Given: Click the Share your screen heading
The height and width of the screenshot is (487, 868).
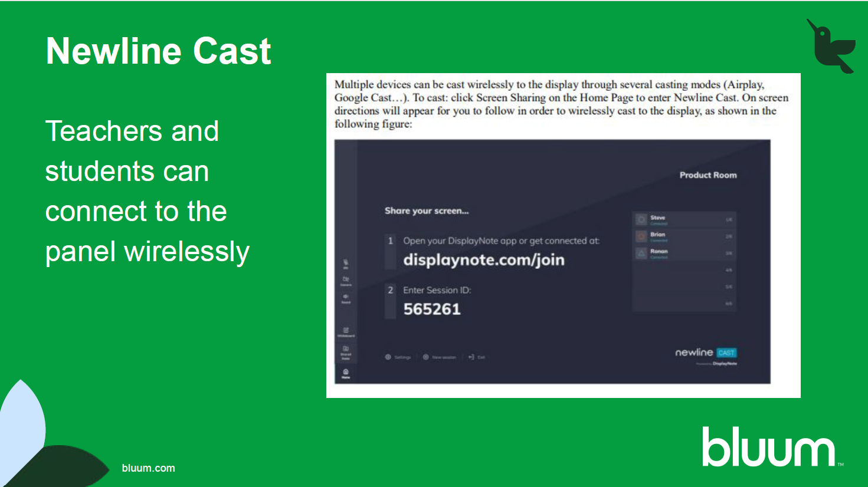Looking at the screenshot, I should click(427, 210).
